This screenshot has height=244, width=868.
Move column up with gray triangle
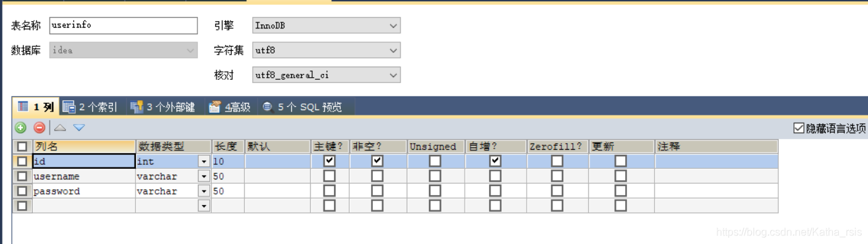point(60,128)
